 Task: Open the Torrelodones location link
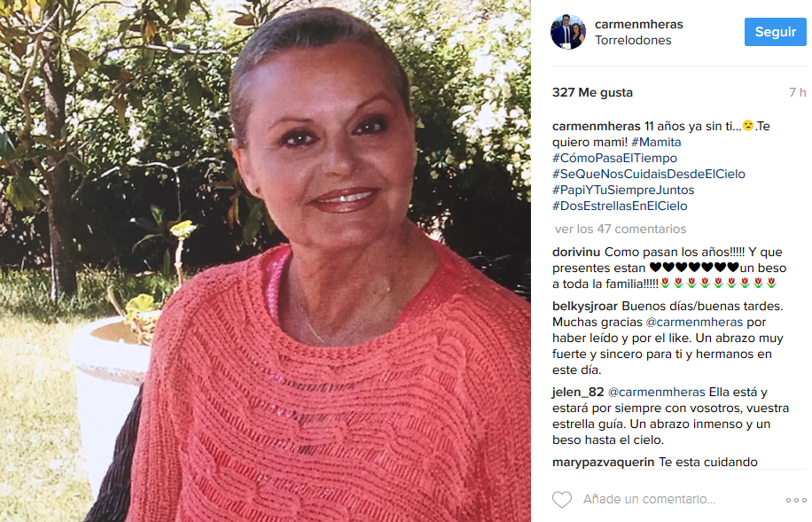pos(633,41)
